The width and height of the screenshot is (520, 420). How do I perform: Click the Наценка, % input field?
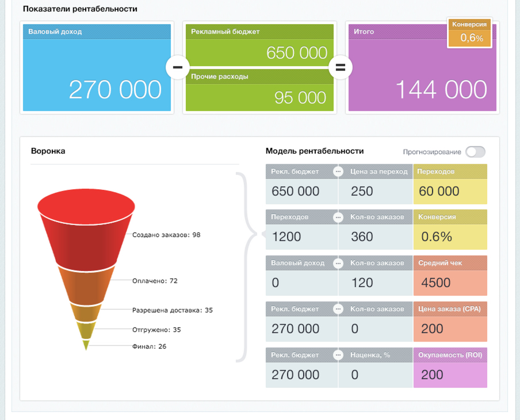tap(375, 375)
